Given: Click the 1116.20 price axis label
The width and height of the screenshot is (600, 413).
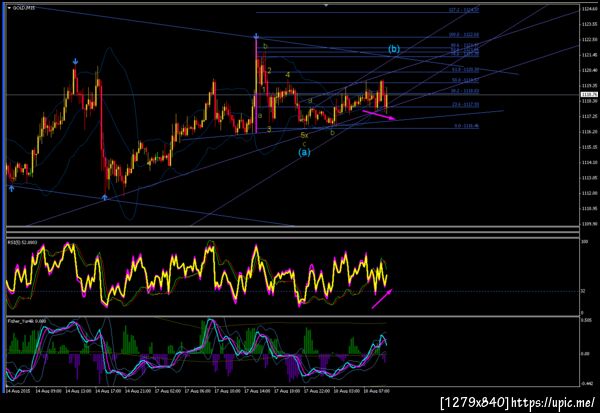Looking at the screenshot, I should pos(589,132).
